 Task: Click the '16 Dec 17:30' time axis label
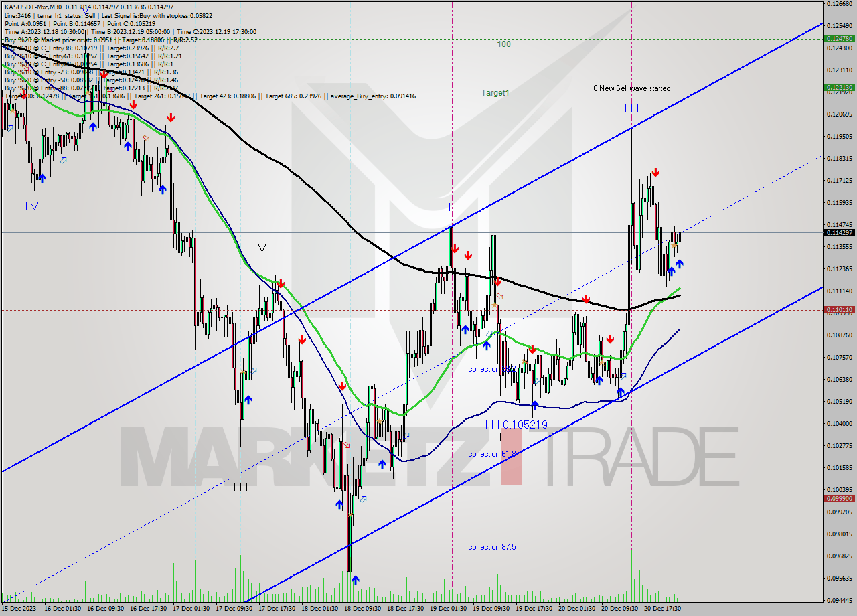(148, 609)
